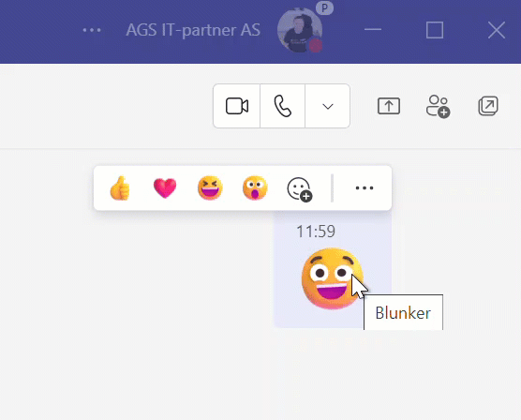The height and width of the screenshot is (420, 521).
Task: Click the 11:59 message timestamp
Action: (x=316, y=232)
